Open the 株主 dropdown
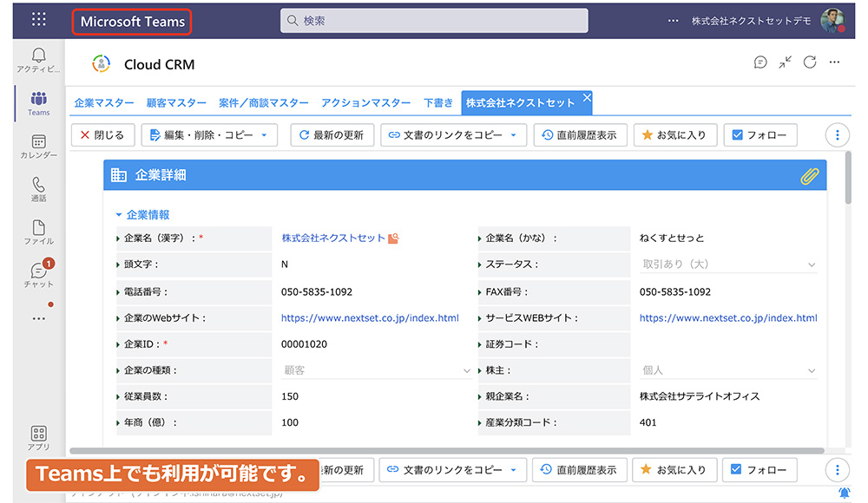 [728, 370]
